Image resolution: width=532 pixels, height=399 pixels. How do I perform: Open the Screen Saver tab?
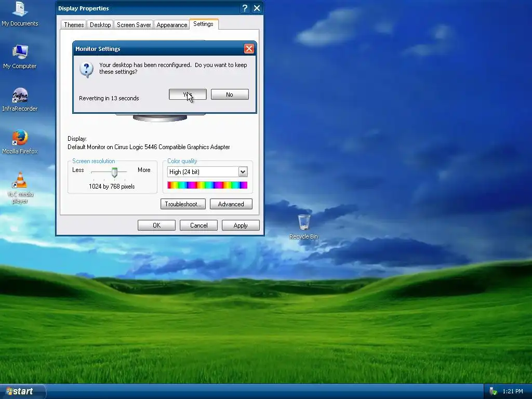tap(134, 25)
